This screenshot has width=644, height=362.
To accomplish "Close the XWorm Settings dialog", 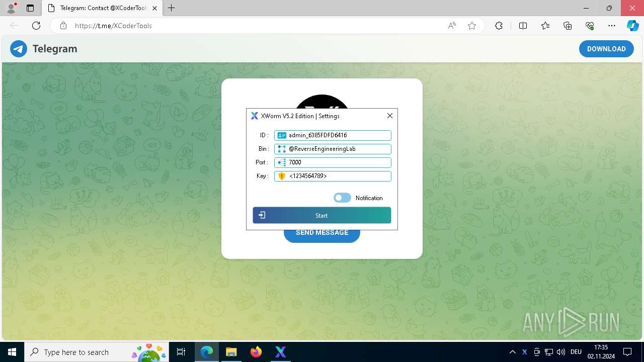I will [390, 116].
